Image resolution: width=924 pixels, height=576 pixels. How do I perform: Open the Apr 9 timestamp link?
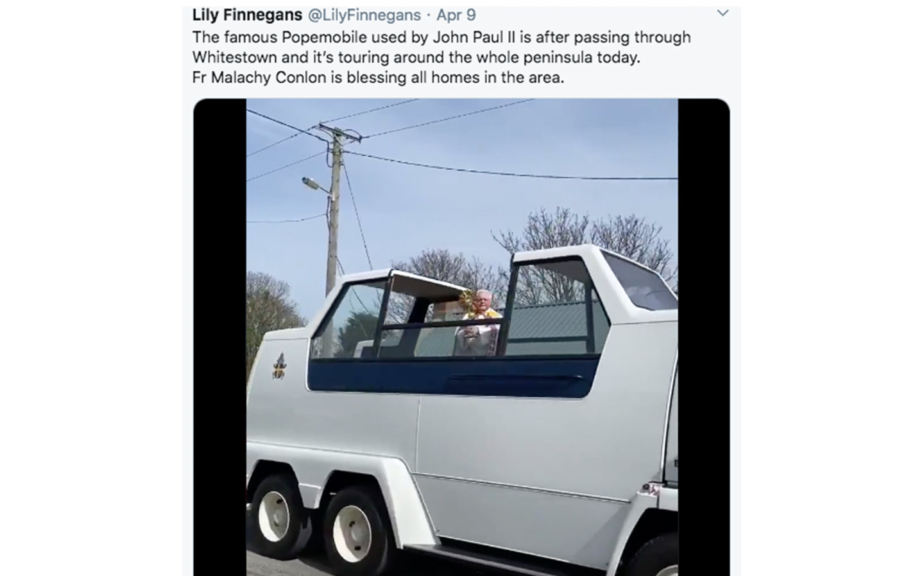pyautogui.click(x=456, y=15)
